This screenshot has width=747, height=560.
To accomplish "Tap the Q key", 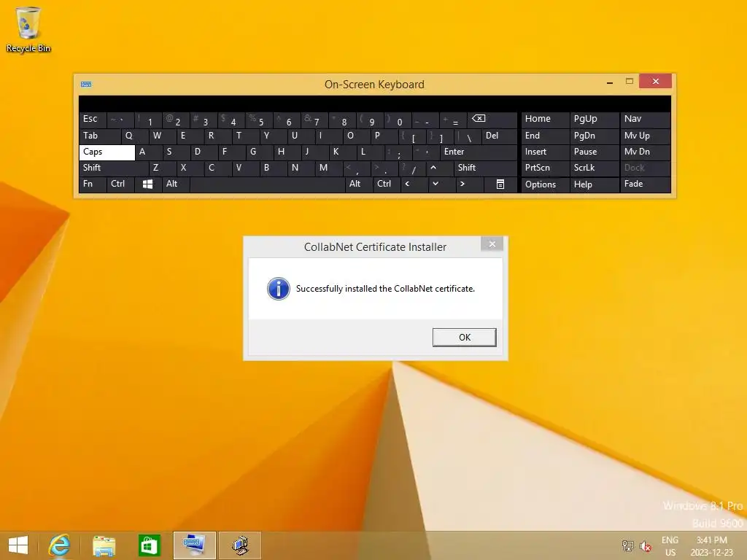I will pos(134,136).
